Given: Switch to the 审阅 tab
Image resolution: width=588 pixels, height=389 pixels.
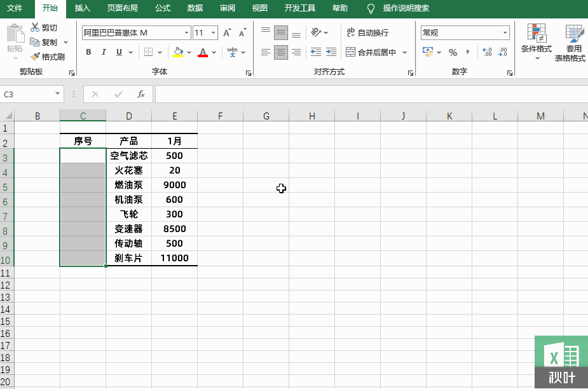Looking at the screenshot, I should 227,8.
